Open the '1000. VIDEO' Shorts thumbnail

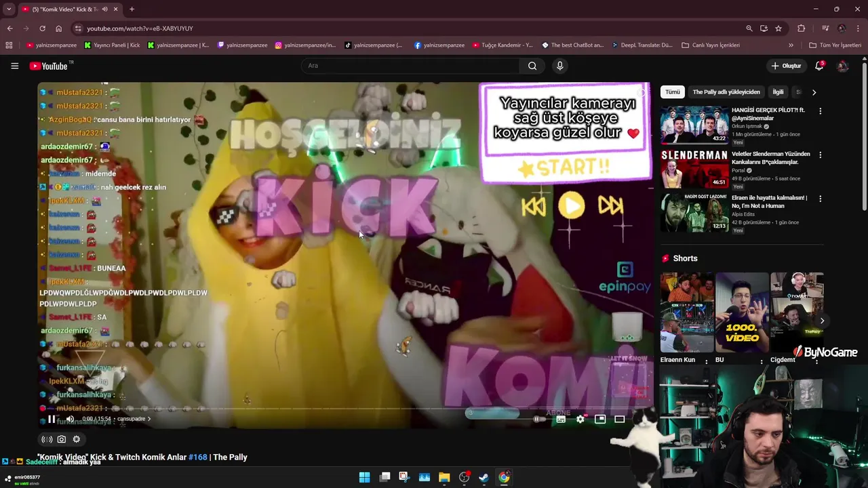(742, 312)
